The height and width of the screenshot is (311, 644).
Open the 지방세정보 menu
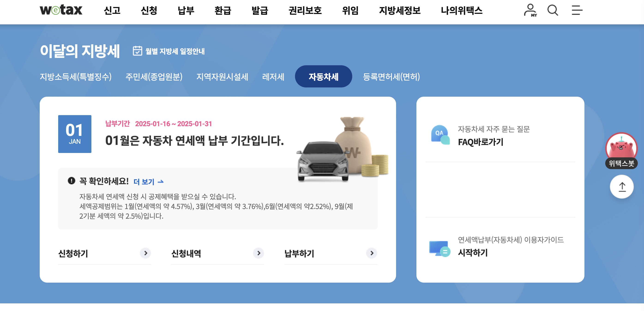(400, 10)
